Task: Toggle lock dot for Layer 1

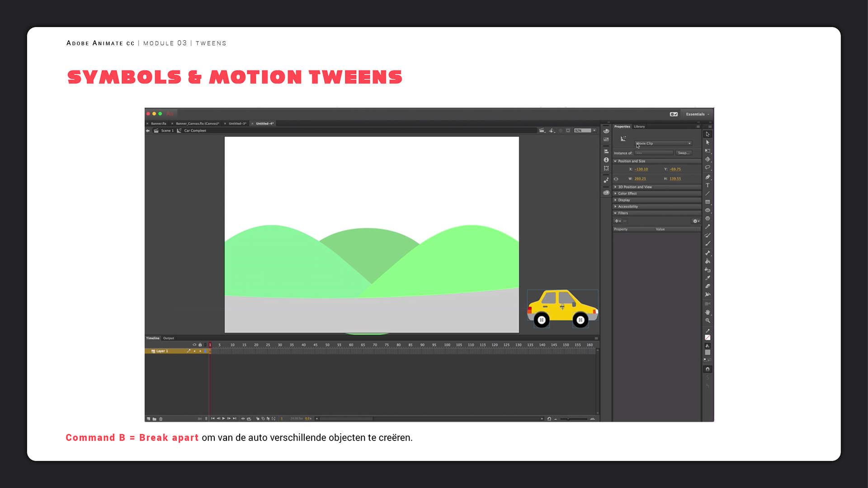Action: pos(200,351)
